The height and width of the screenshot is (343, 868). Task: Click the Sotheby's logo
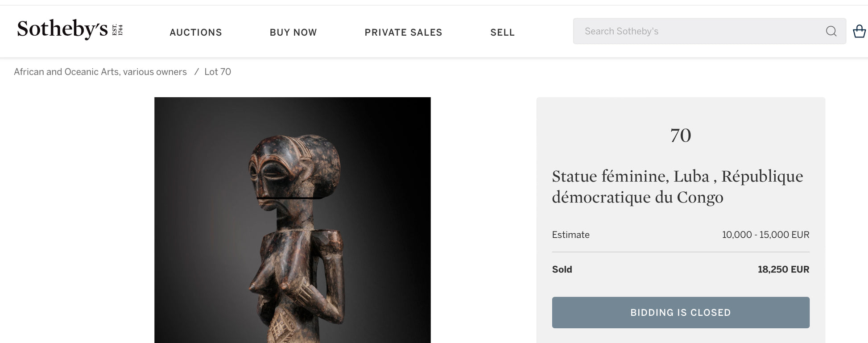click(62, 29)
